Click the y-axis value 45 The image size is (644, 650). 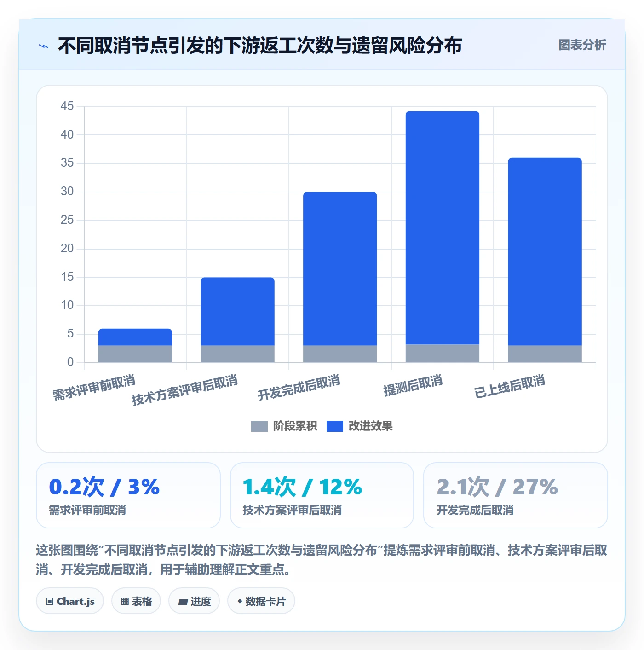click(67, 106)
